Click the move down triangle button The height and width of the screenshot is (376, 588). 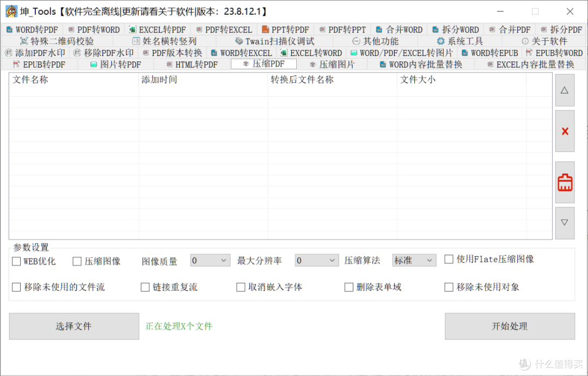pos(565,223)
